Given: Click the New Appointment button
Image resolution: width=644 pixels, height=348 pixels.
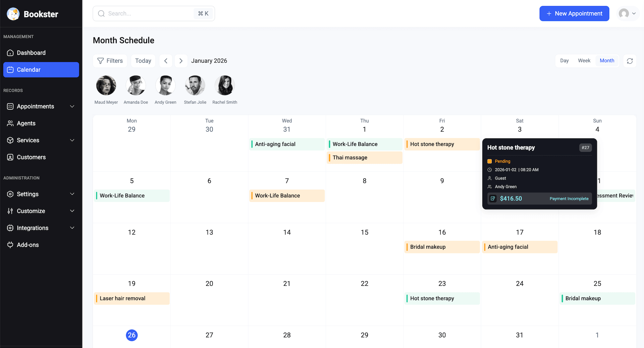Looking at the screenshot, I should pyautogui.click(x=574, y=14).
